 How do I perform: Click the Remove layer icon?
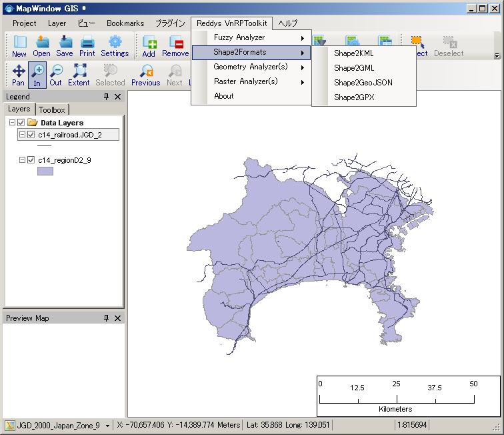(175, 45)
